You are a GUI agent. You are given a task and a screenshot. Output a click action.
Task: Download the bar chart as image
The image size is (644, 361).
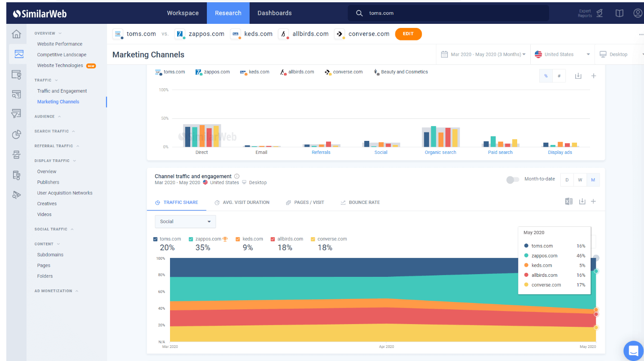(578, 76)
